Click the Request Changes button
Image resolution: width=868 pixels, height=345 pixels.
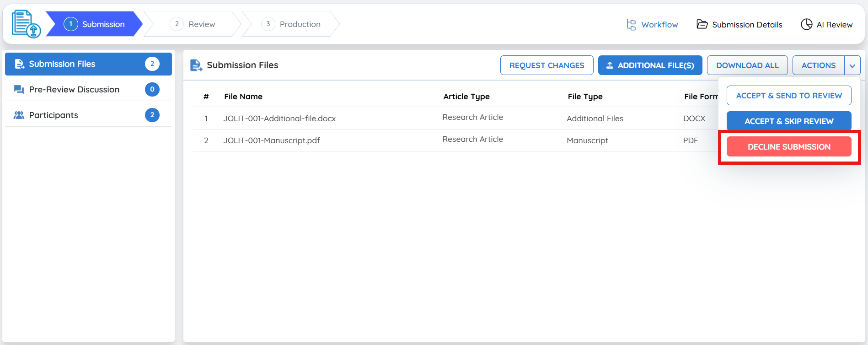(x=547, y=65)
